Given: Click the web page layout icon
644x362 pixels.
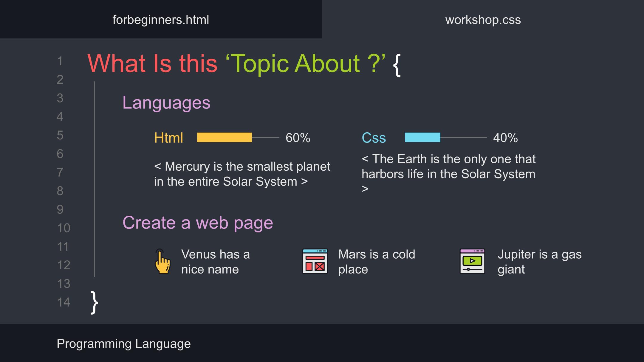Looking at the screenshot, I should (x=315, y=261).
